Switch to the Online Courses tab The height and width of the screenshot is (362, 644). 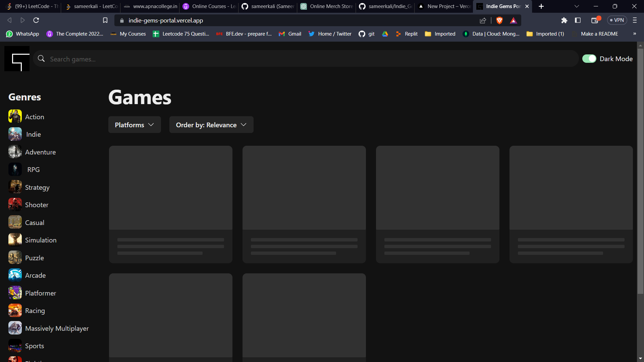[x=209, y=6]
